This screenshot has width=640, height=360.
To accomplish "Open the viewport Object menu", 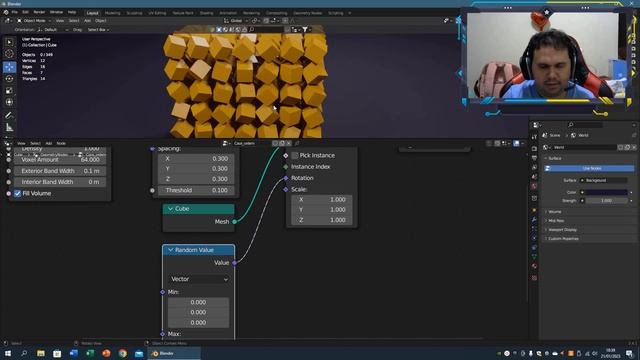I will 100,20.
